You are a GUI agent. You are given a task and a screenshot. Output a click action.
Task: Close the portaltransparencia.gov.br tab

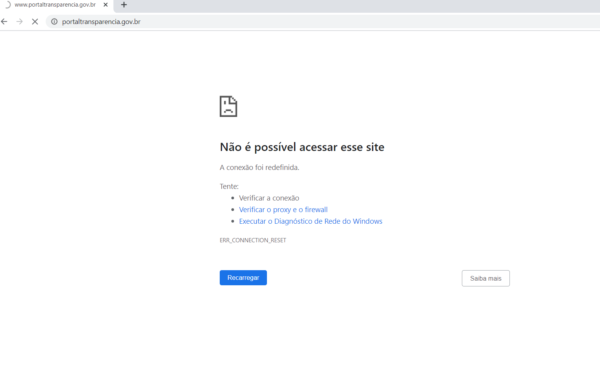[x=106, y=5]
